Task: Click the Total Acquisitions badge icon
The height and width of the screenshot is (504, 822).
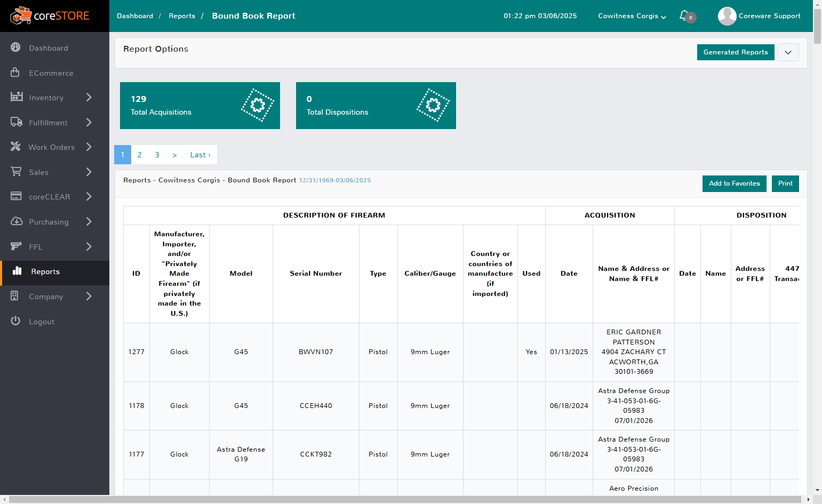Action: [258, 105]
